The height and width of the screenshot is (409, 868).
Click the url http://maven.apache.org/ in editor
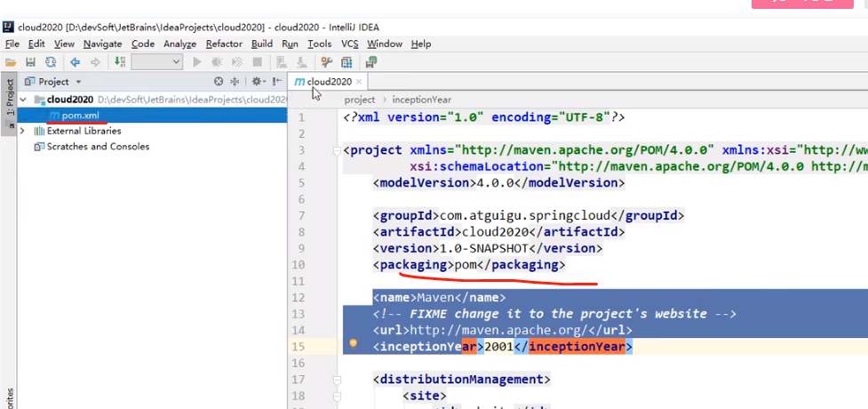pos(498,330)
